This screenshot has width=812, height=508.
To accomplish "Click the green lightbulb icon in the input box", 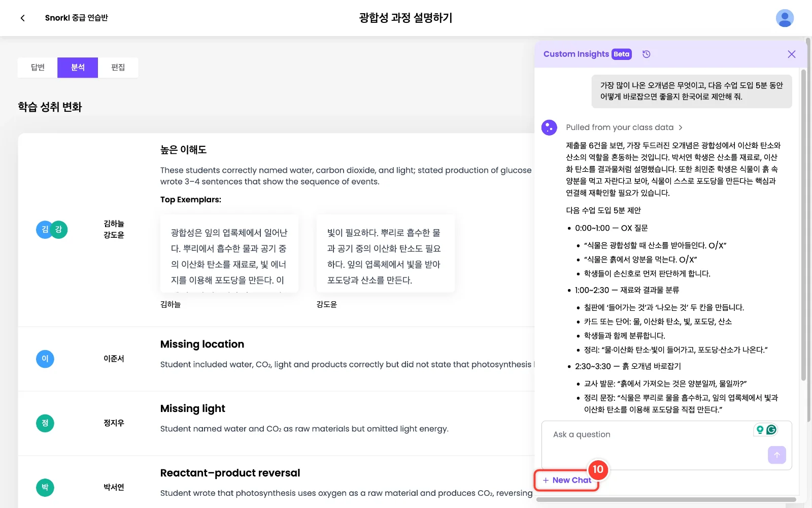I will click(760, 430).
